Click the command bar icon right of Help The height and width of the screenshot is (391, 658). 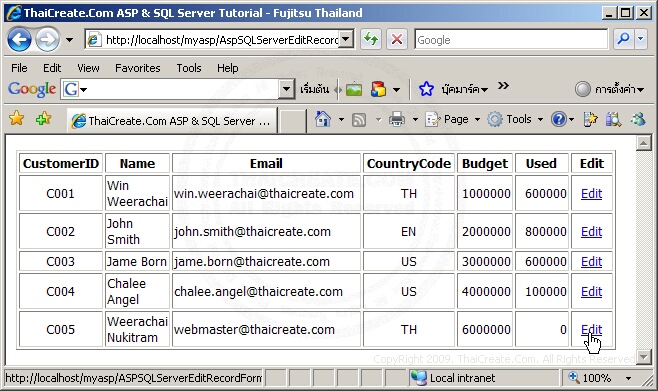pos(590,120)
